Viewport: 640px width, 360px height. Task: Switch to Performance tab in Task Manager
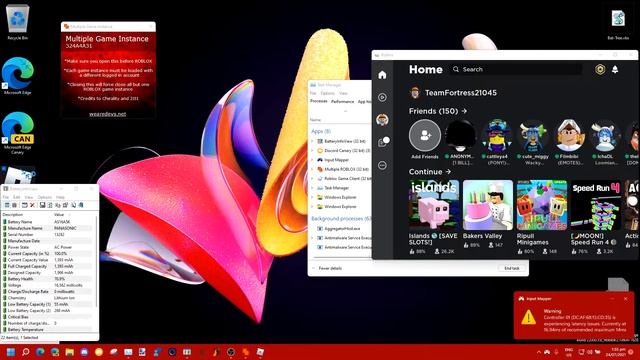(x=342, y=101)
